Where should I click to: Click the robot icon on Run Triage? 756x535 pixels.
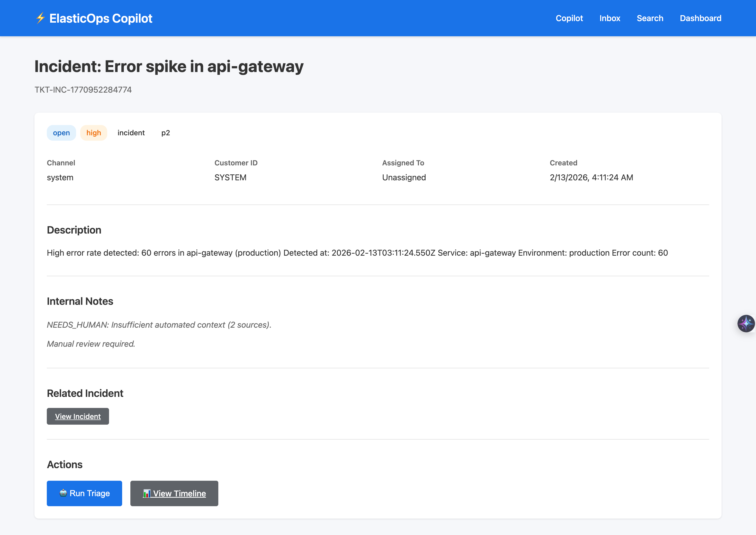point(63,493)
